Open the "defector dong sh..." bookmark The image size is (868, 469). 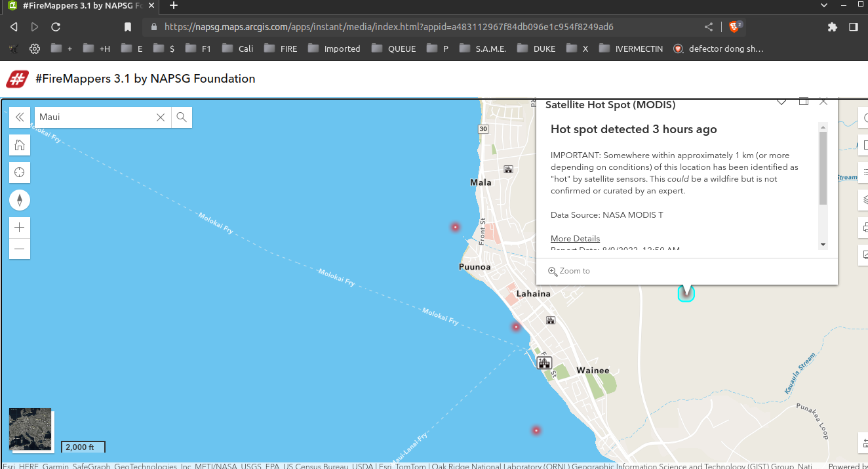pos(718,49)
